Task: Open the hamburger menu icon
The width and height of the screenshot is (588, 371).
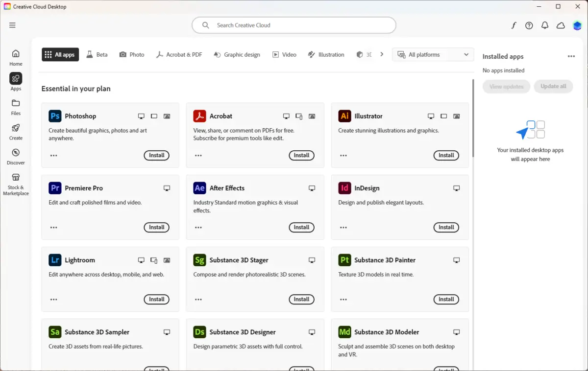Action: [x=12, y=25]
